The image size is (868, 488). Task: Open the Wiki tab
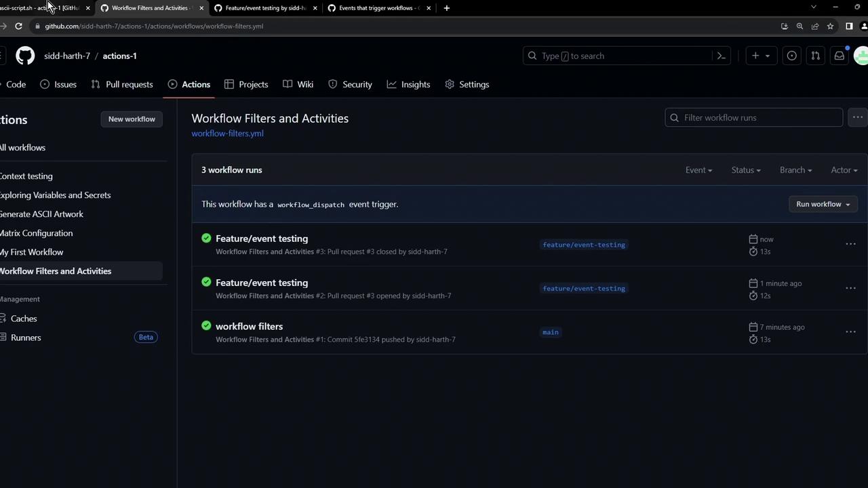click(298, 84)
